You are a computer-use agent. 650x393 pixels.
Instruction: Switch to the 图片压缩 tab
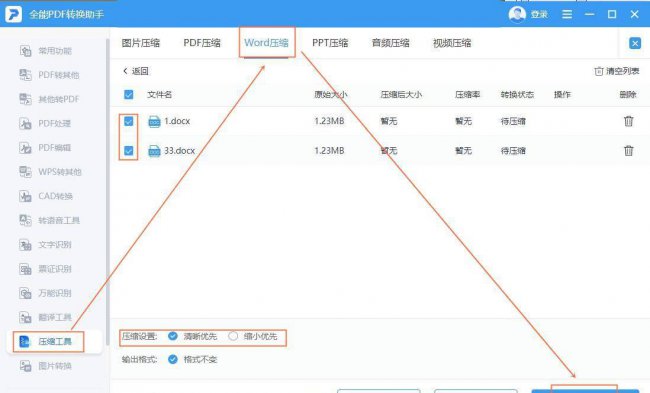(x=141, y=43)
